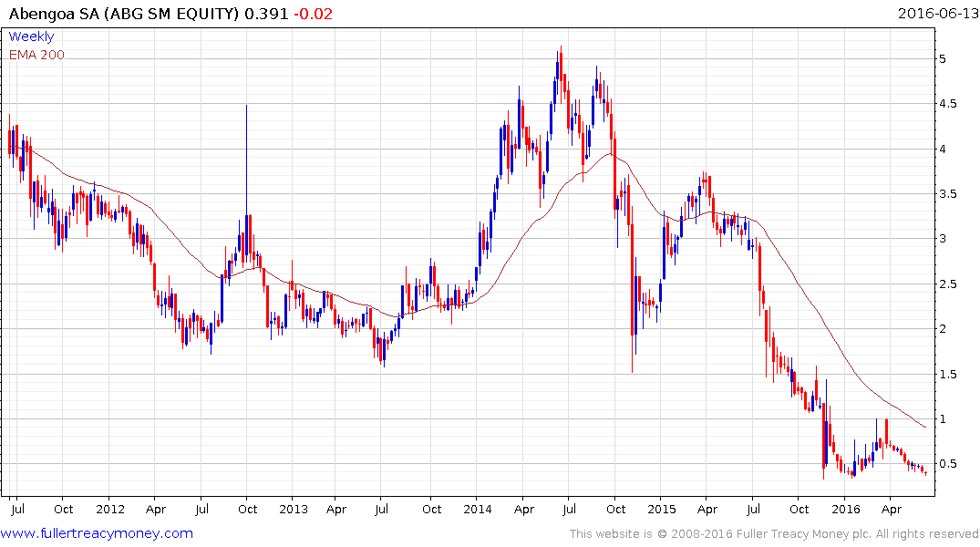
Task: Click the y-axis value 5
Action: (943, 58)
